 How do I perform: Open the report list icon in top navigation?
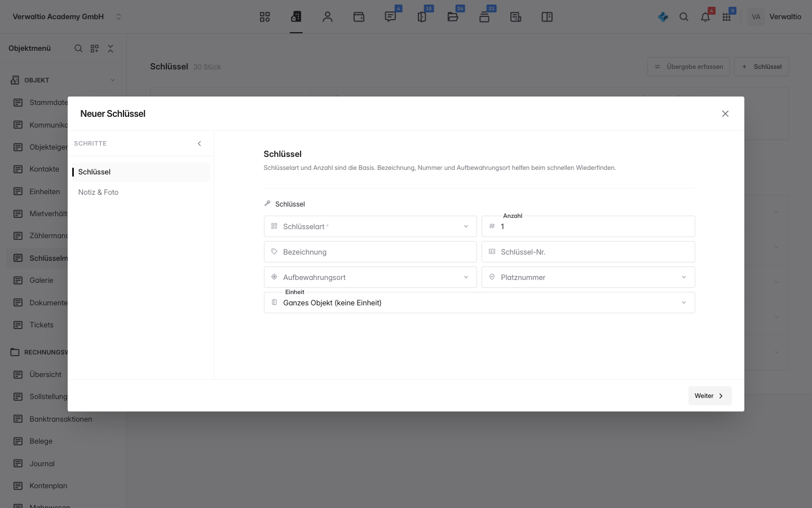point(515,17)
